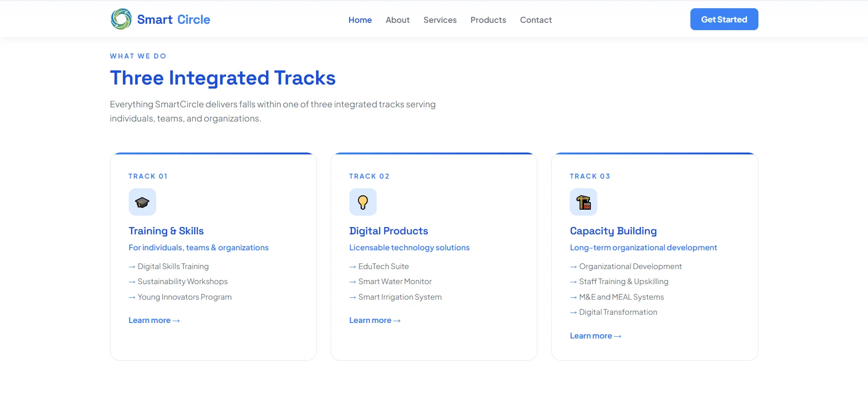Screen dimensions: 868x402
Task: Open the Services menu item
Action: click(x=440, y=20)
